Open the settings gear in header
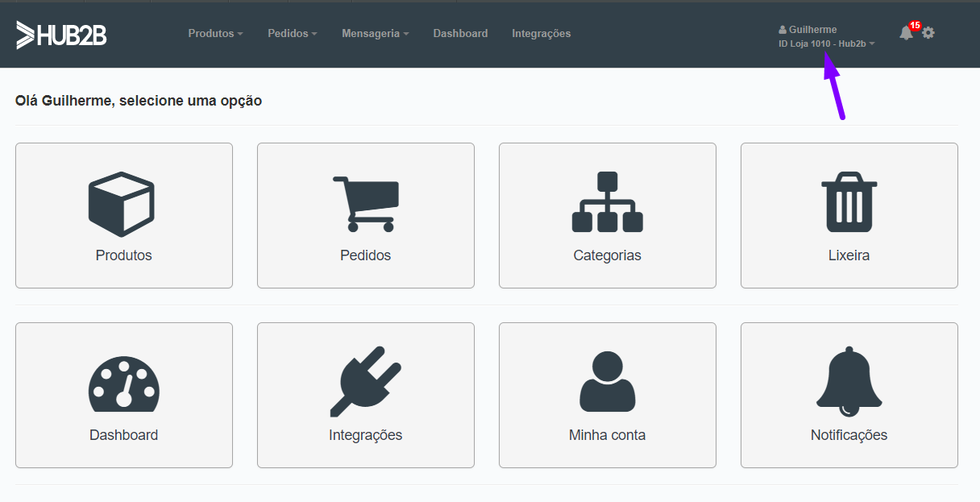The image size is (980, 502). click(928, 33)
